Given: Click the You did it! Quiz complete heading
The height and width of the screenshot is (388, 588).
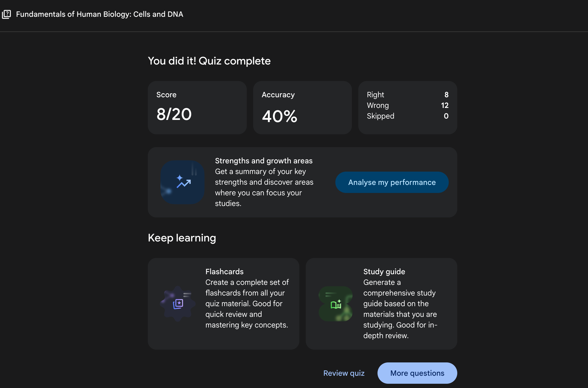Looking at the screenshot, I should 209,61.
